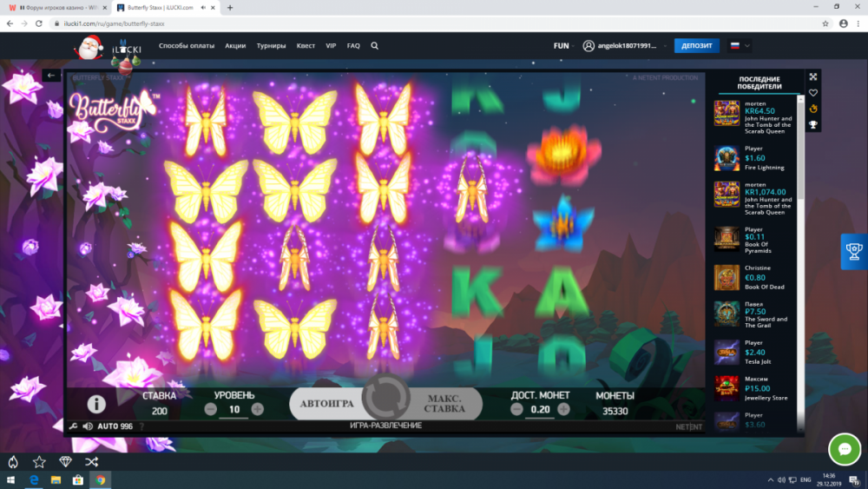Open the game info button

pos(96,404)
